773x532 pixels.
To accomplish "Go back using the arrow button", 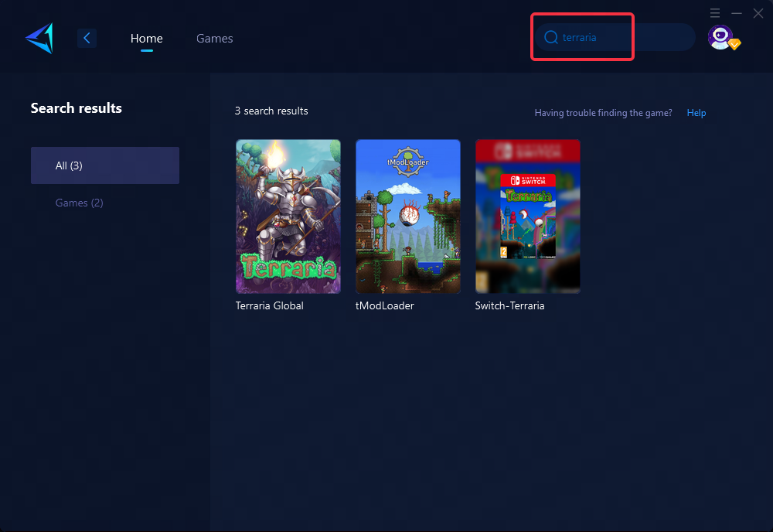I will [x=87, y=38].
